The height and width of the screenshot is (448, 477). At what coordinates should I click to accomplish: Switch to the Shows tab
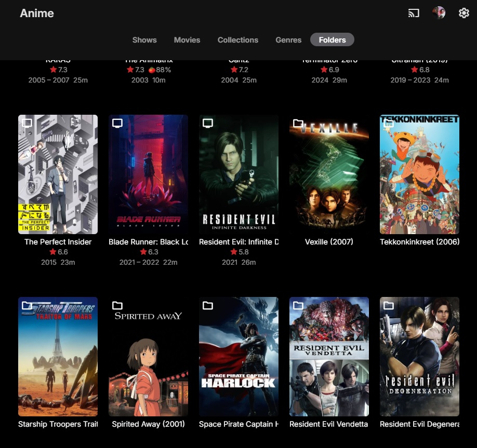click(144, 40)
